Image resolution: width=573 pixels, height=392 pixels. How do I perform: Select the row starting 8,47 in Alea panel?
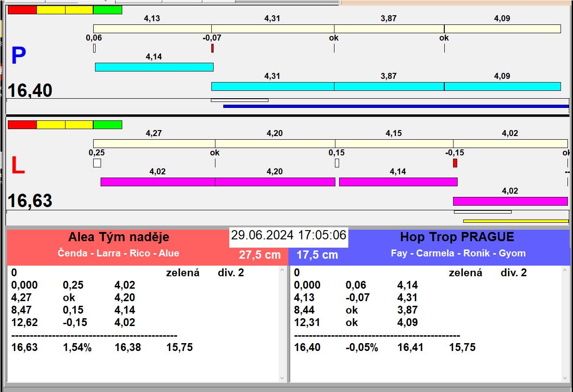coord(74,310)
